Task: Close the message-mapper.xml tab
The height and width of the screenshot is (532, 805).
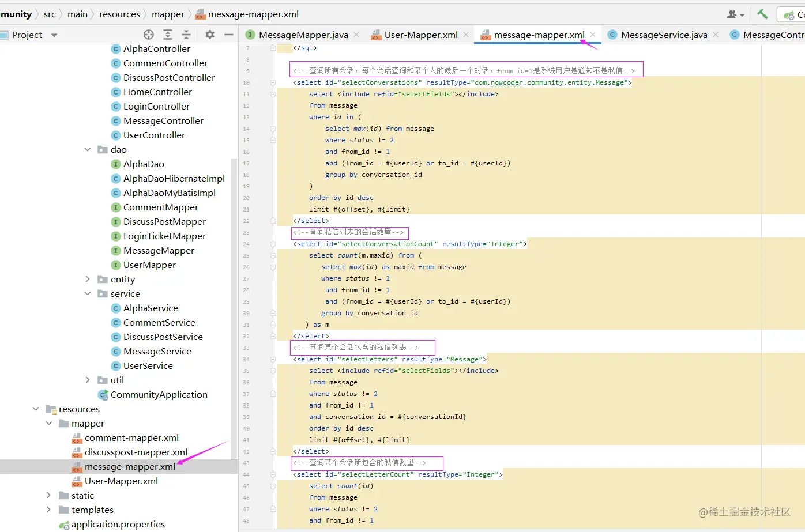Action: pos(593,35)
